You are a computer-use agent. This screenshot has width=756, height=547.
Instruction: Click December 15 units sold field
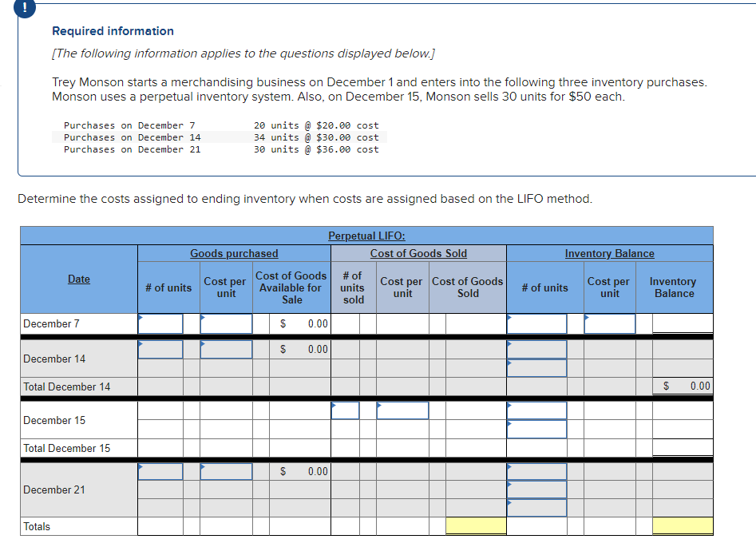[x=345, y=410]
